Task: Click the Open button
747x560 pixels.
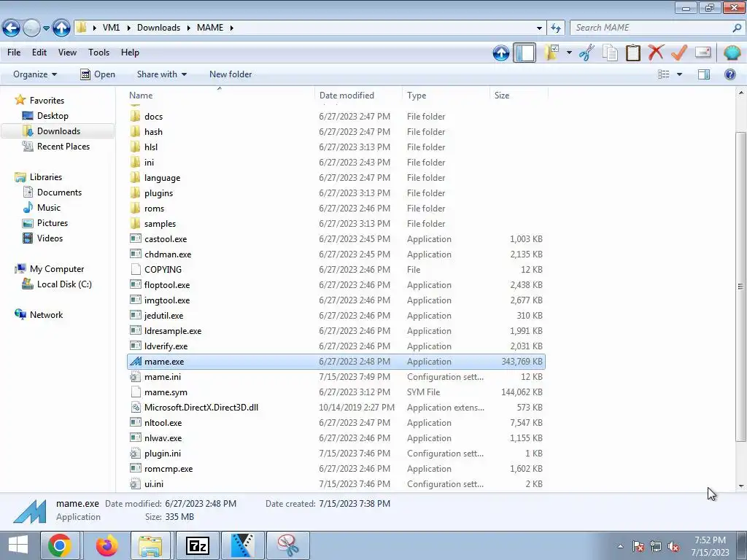Action: click(x=98, y=74)
